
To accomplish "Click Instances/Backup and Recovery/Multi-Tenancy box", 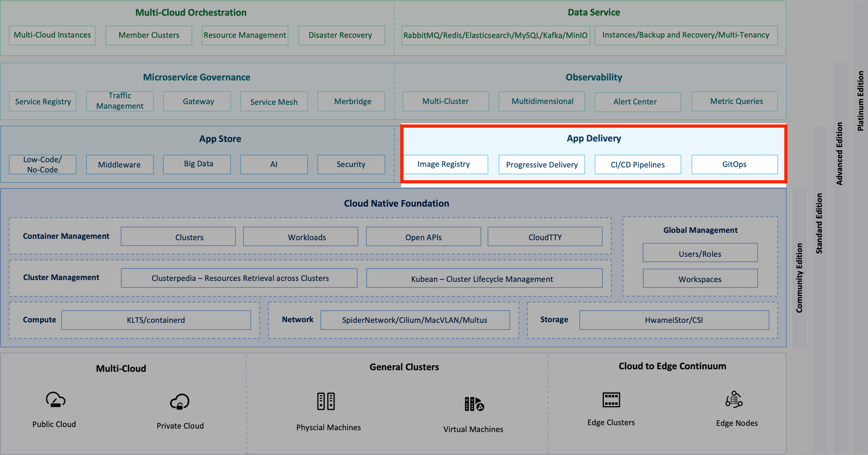I will tap(686, 35).
